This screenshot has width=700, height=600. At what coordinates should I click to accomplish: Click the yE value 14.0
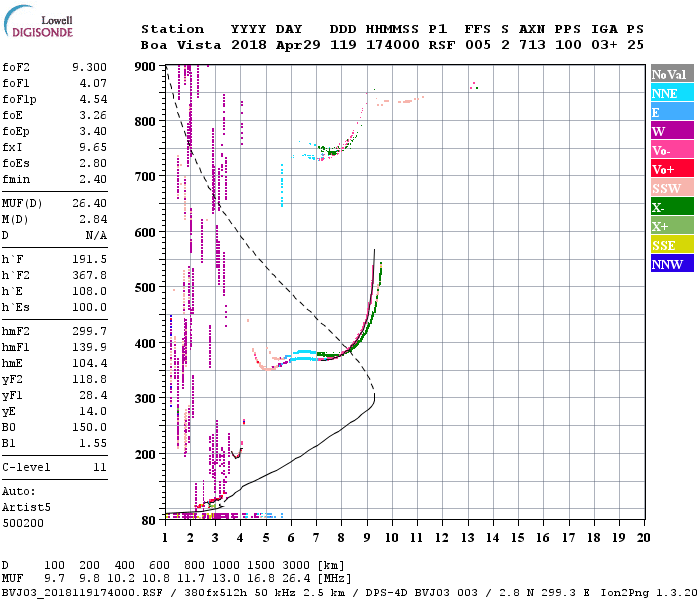coord(93,412)
